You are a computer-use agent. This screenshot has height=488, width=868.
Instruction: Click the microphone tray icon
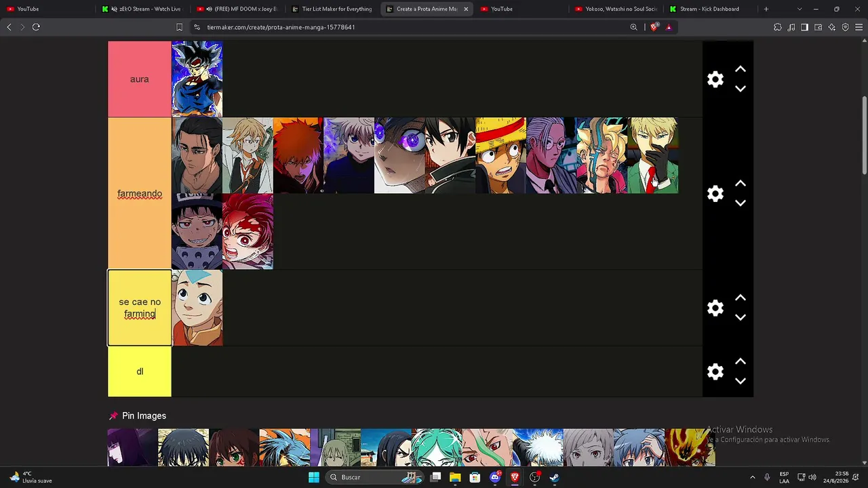click(767, 477)
